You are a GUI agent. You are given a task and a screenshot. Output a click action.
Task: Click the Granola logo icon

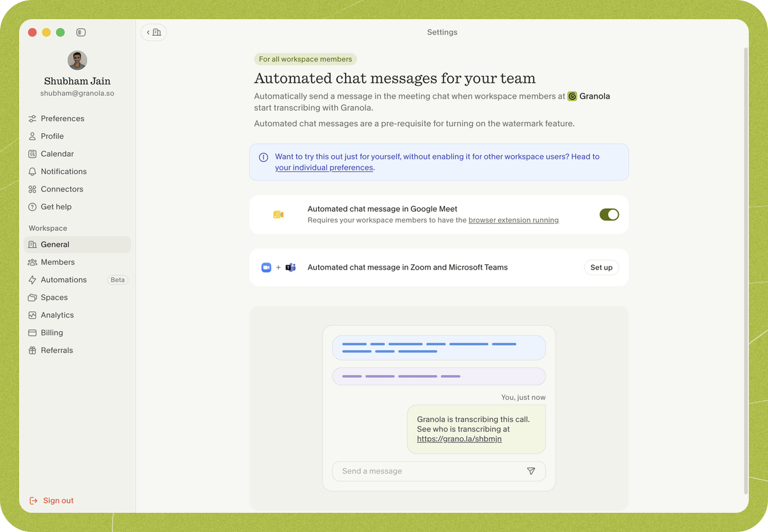572,96
